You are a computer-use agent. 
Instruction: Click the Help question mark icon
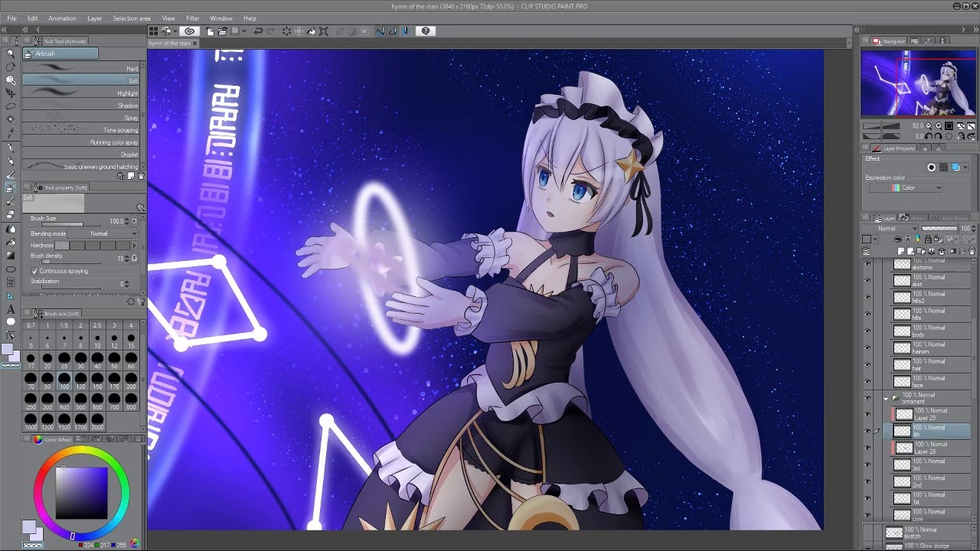(426, 31)
